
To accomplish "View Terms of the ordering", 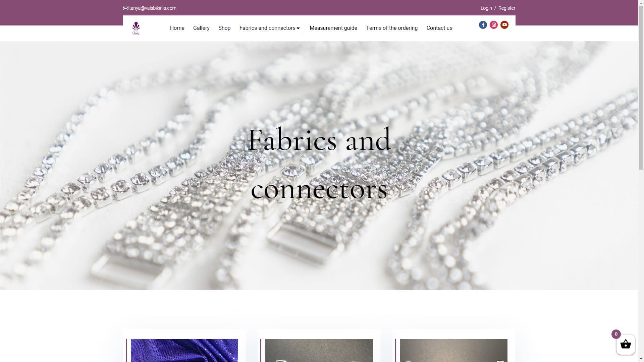I will pos(391,28).
